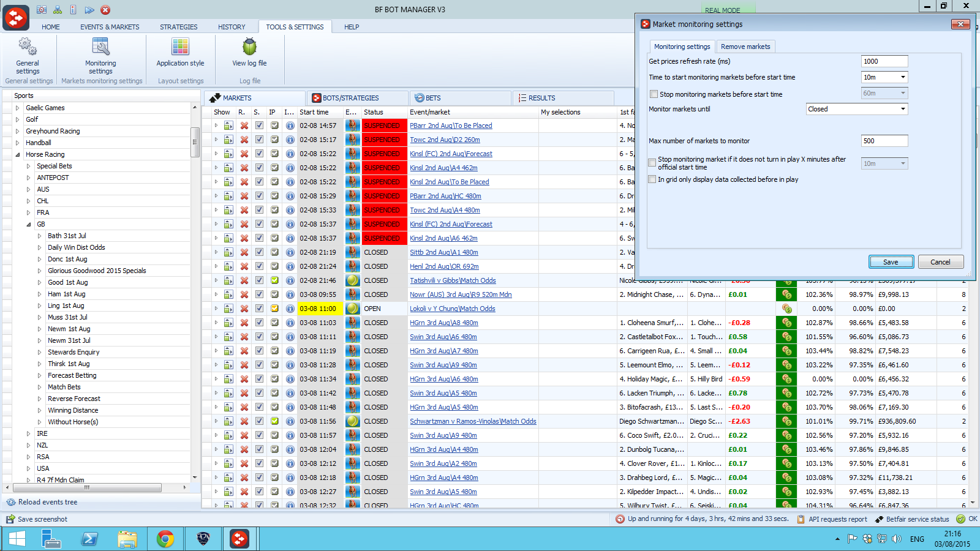
Task: Click horse racing icon for Towc 2nd Aug D2 260m
Action: (352, 140)
